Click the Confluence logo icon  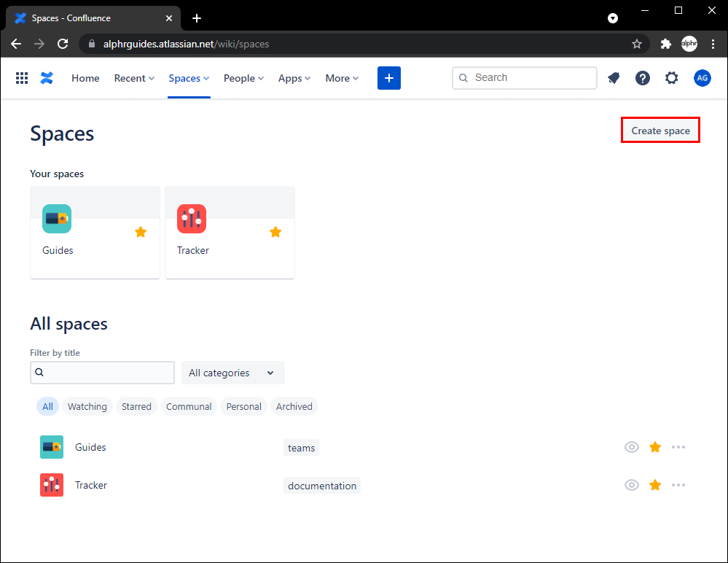47,78
